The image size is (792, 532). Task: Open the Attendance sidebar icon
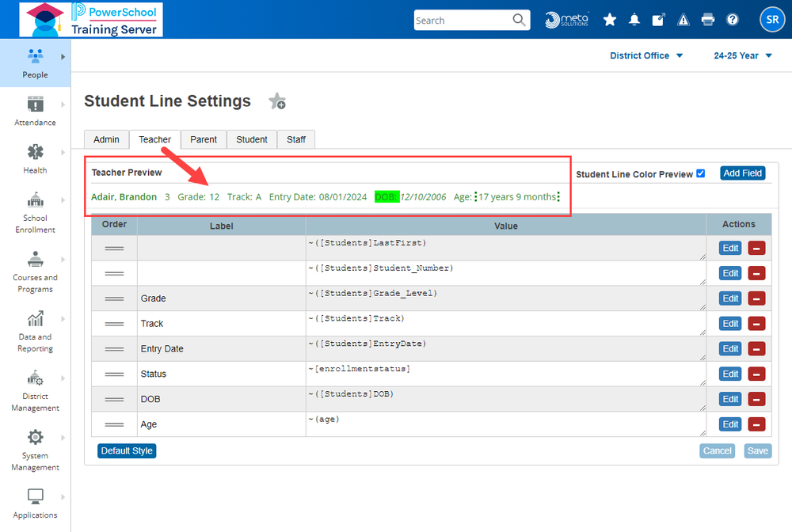(35, 104)
